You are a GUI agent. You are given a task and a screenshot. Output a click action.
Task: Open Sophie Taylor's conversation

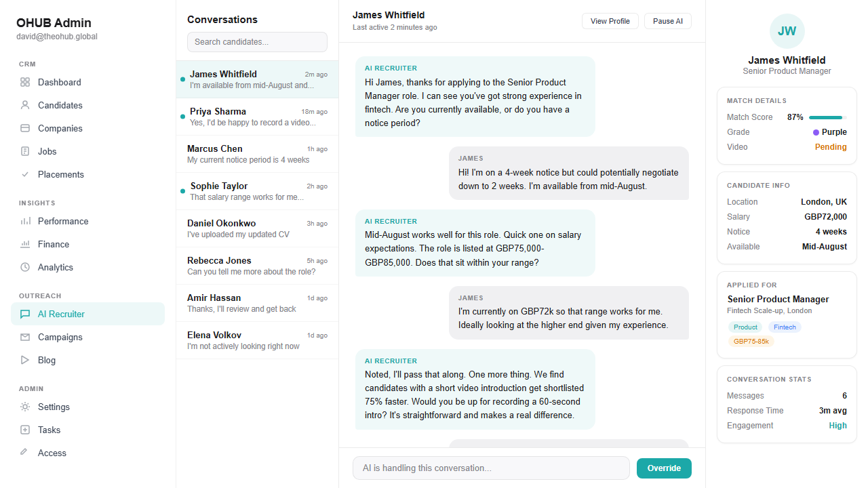pyautogui.click(x=257, y=191)
